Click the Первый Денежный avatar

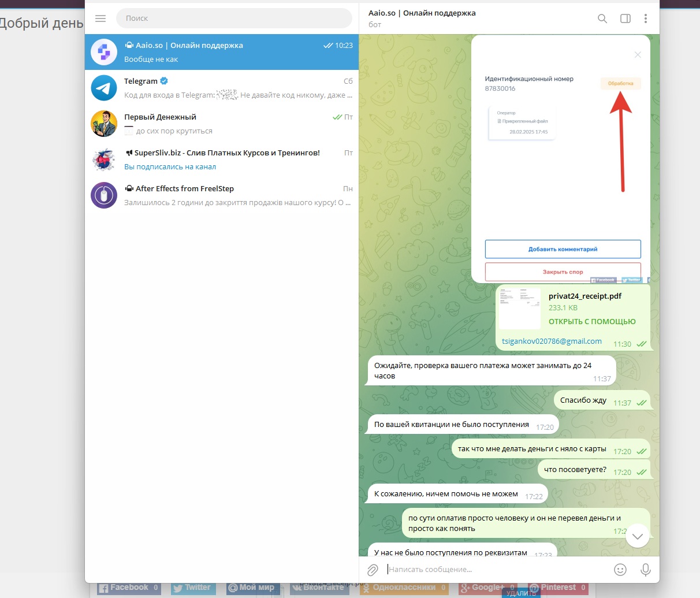pyautogui.click(x=104, y=124)
